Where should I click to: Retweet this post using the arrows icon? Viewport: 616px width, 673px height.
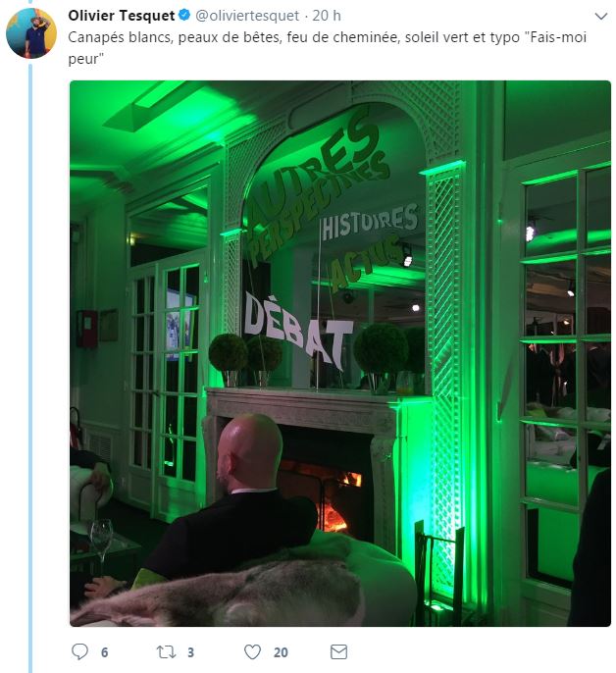tap(166, 652)
